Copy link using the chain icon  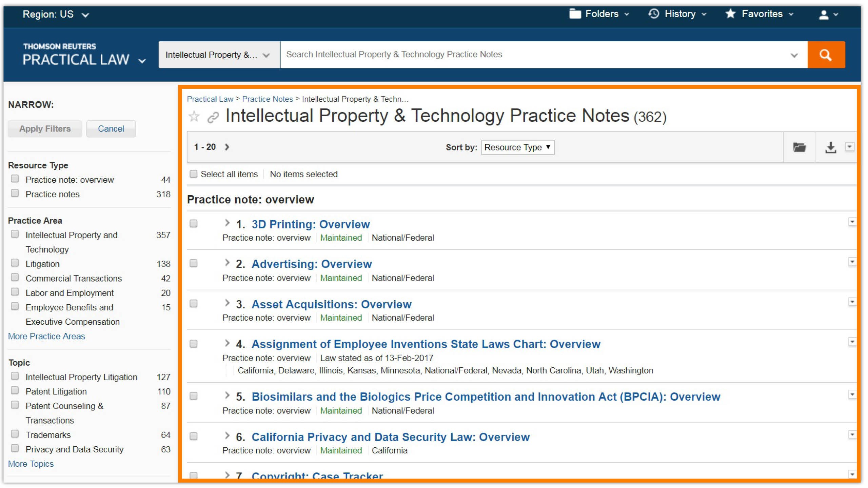pos(213,117)
